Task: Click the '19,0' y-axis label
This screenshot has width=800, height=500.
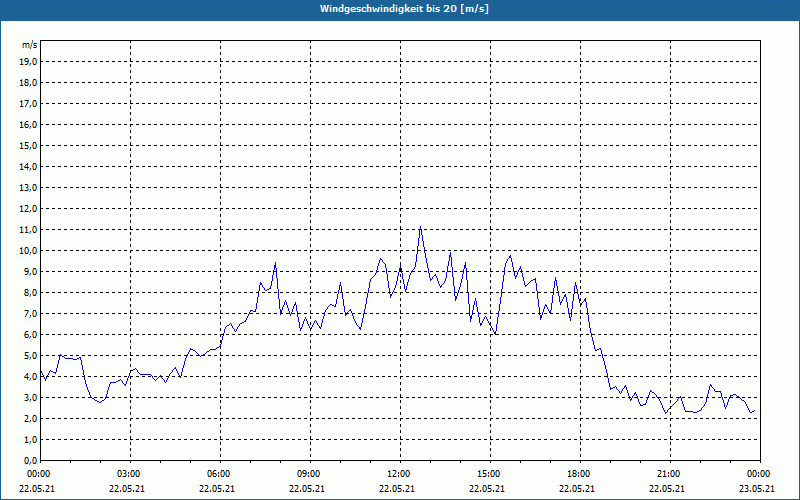Action: (29, 62)
